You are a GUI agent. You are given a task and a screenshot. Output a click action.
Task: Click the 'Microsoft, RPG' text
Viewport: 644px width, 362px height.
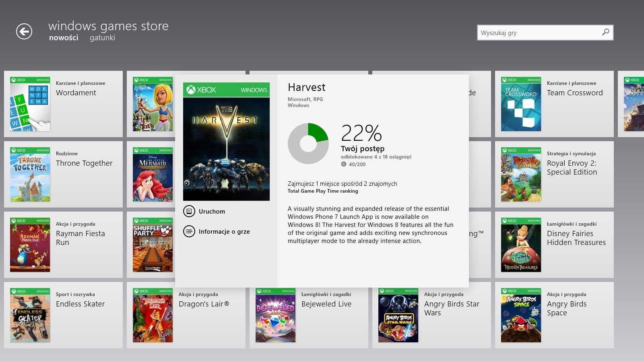tap(305, 99)
